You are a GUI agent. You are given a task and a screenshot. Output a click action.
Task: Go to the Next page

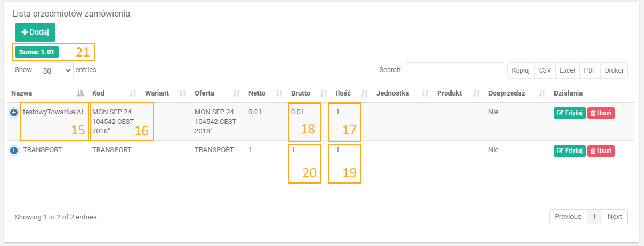pos(614,217)
